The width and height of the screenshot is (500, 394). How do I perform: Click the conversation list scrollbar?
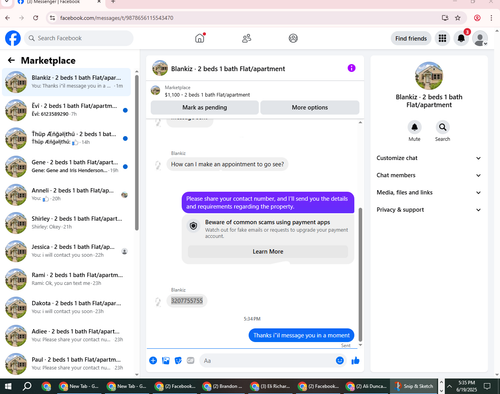tap(136, 152)
